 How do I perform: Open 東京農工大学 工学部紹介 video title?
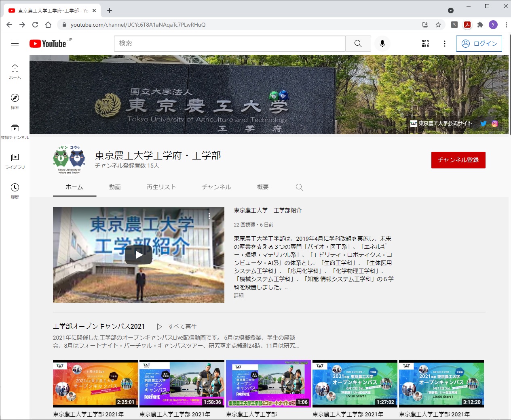click(268, 210)
